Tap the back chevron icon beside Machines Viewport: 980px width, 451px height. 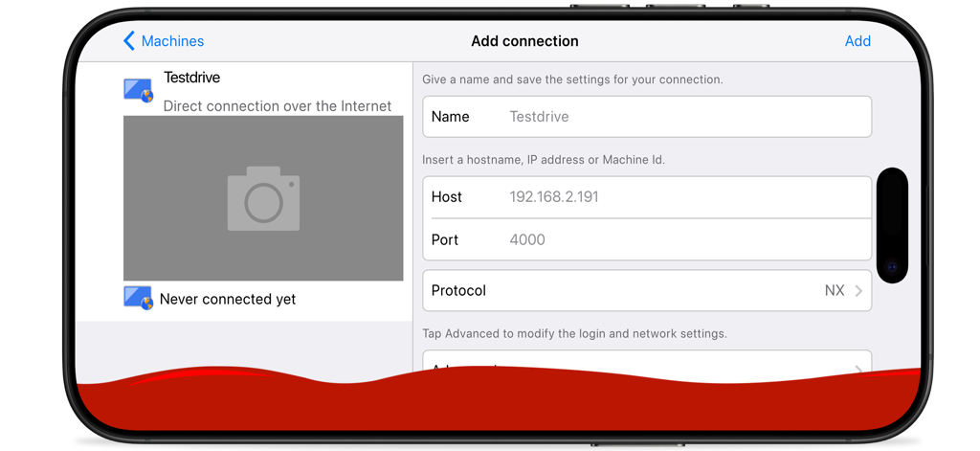tap(129, 41)
